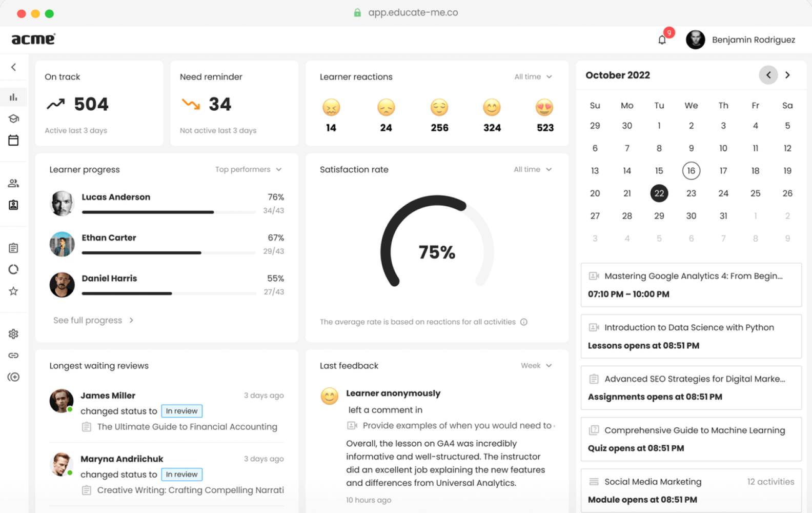Open the settings gear sidebar icon

(x=14, y=334)
